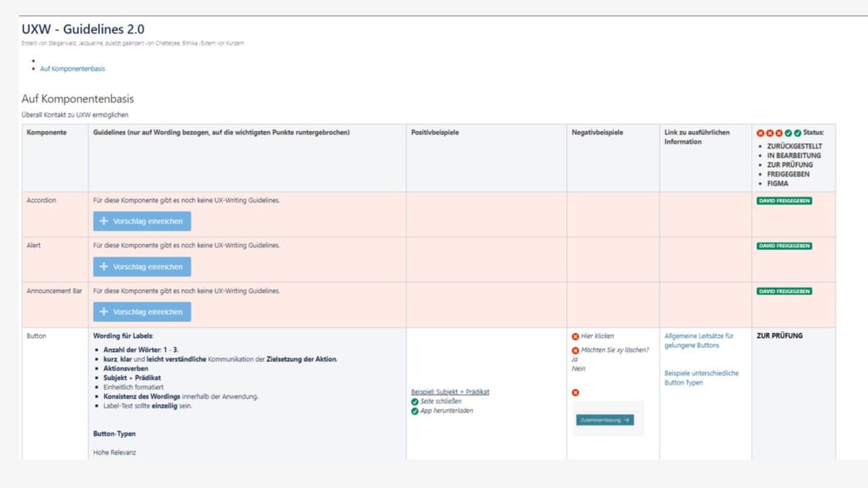
Task: Open the 'Auf Komponentenbasis' table of contents link
Action: tap(72, 69)
